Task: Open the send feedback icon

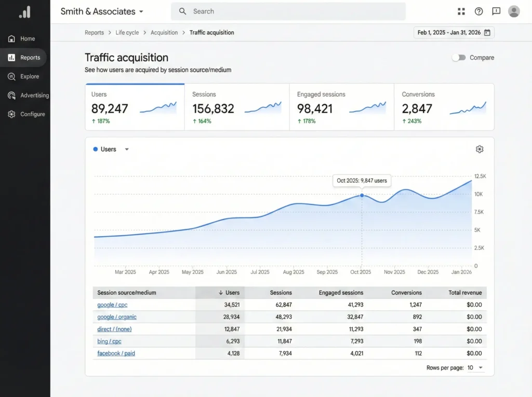Action: (496, 11)
